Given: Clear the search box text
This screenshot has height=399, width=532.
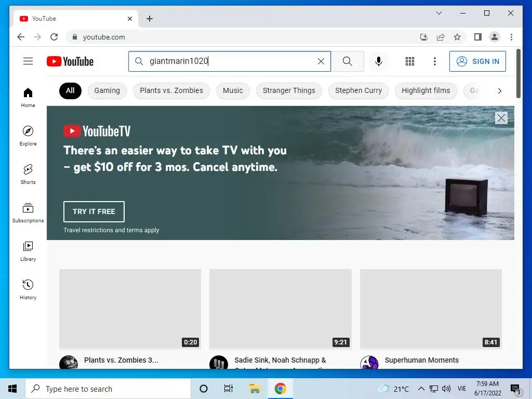Looking at the screenshot, I should point(321,61).
